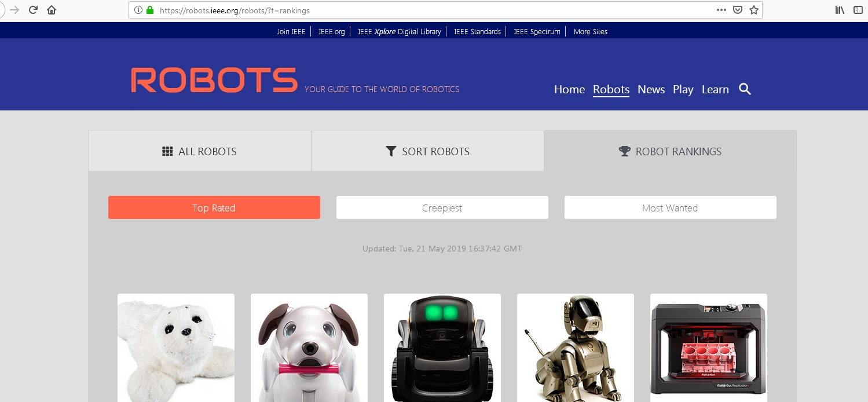
Task: Toggle the browser sidebar icon
Action: pyautogui.click(x=858, y=10)
